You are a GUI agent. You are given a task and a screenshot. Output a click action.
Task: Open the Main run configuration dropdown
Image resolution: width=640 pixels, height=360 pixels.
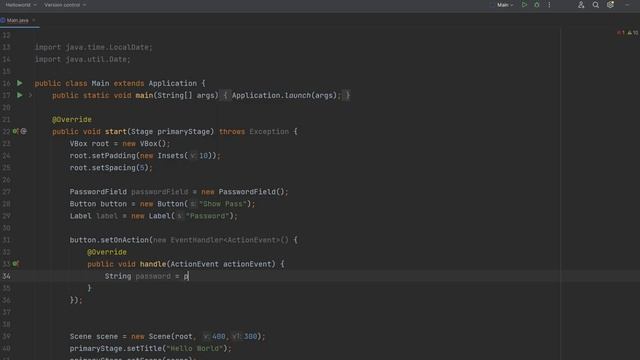click(505, 5)
